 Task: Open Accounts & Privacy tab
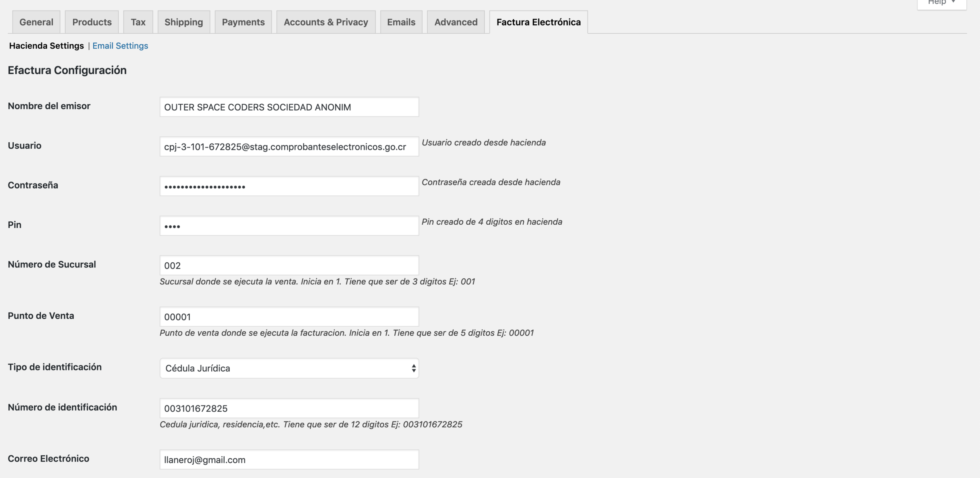click(x=326, y=22)
